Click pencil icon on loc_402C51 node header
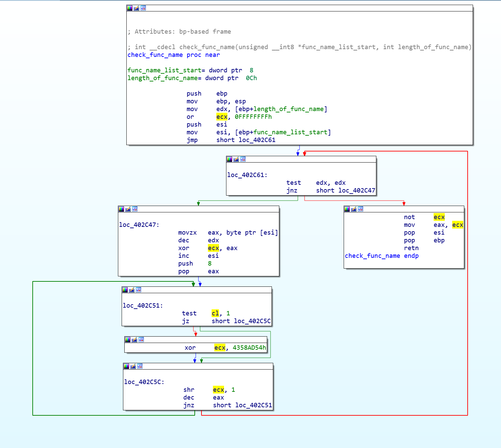501x448 pixels. pyautogui.click(x=132, y=290)
